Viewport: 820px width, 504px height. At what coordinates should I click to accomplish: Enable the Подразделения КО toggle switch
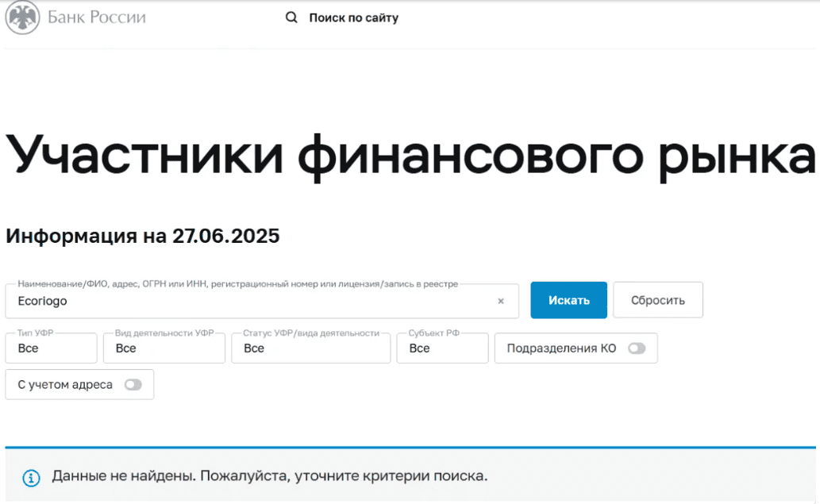637,348
